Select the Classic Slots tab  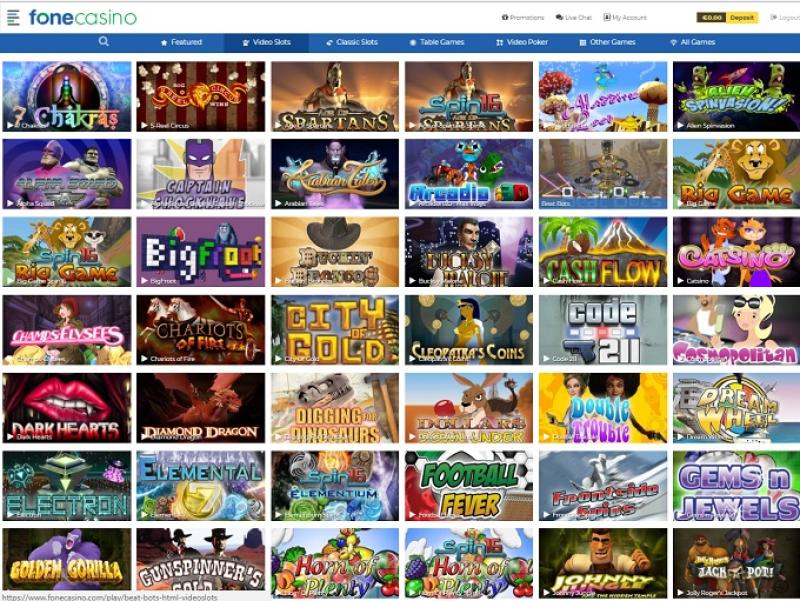(x=352, y=42)
